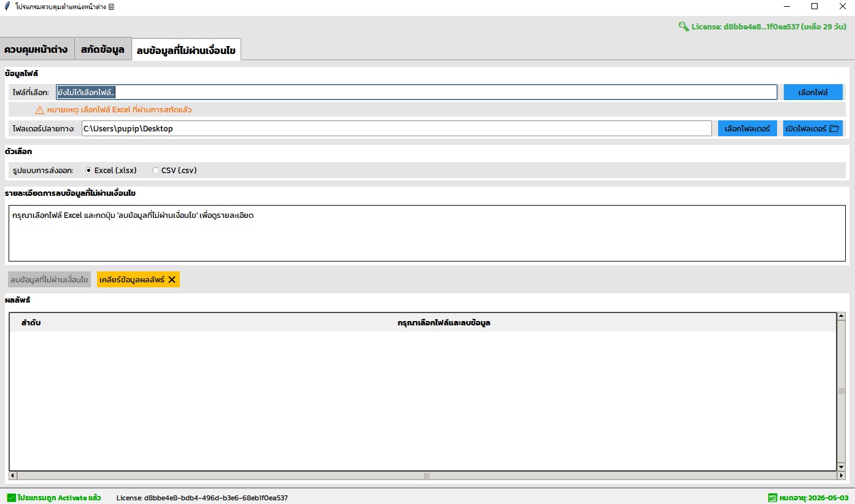Click the feather app icon in title bar
The height and width of the screenshot is (504, 855).
[7, 7]
